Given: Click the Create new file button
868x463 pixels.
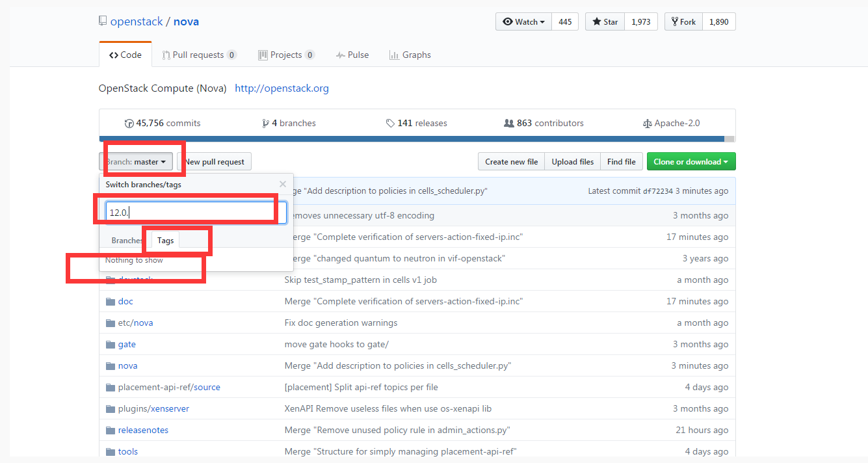Looking at the screenshot, I should tap(511, 161).
